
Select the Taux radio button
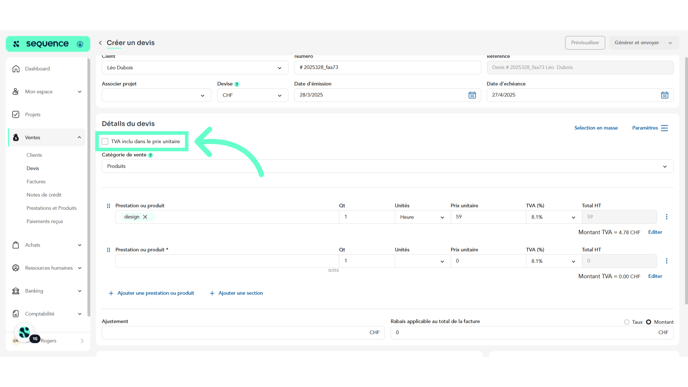pyautogui.click(x=627, y=322)
